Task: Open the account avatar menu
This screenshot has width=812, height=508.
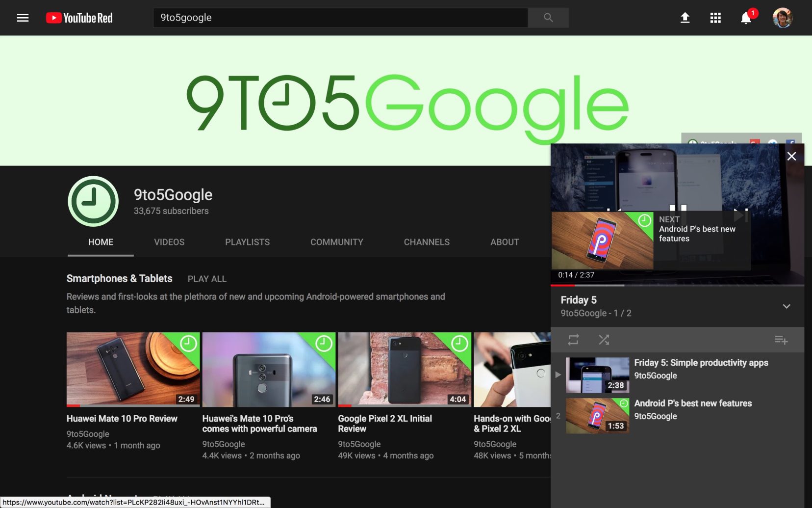Action: [782, 18]
